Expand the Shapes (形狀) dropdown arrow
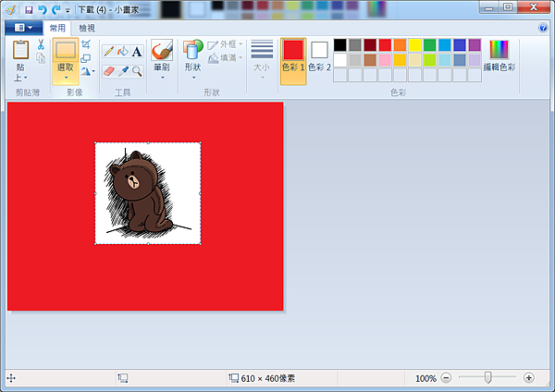 tap(193, 78)
